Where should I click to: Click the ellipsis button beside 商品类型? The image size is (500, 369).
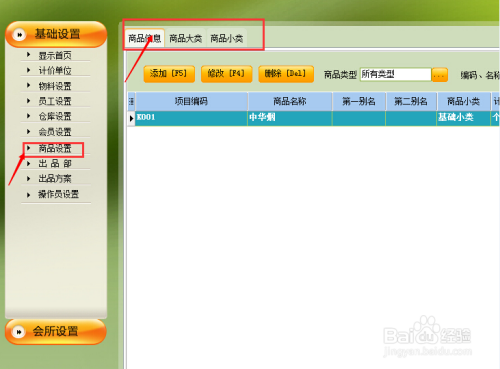pos(439,75)
